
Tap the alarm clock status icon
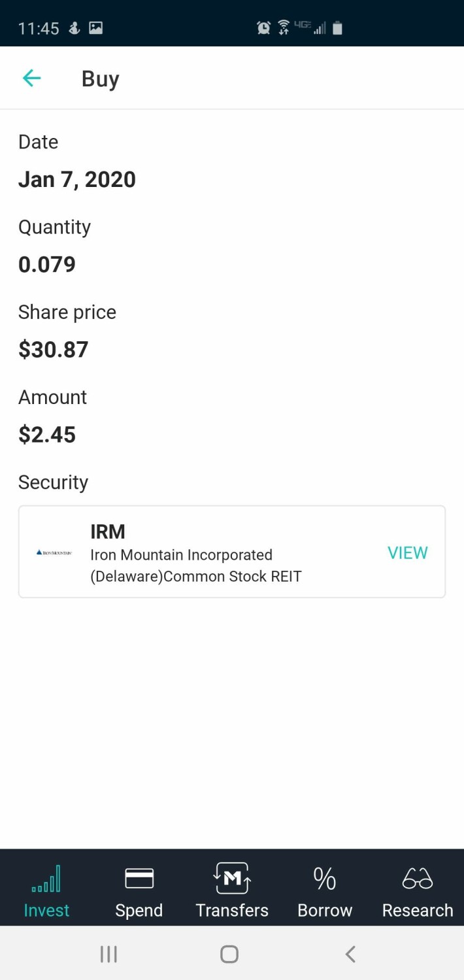(264, 27)
